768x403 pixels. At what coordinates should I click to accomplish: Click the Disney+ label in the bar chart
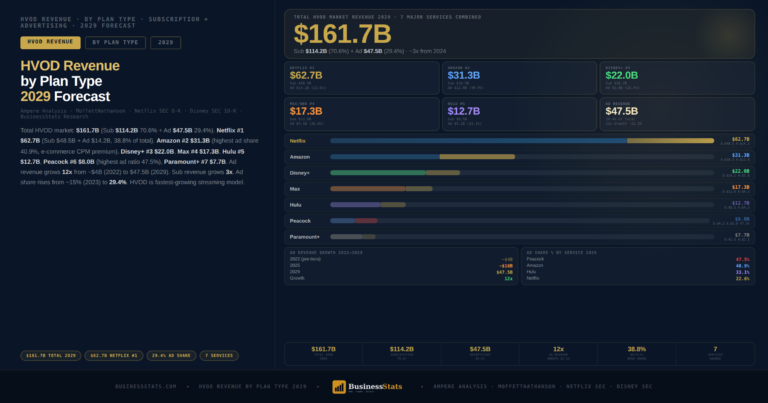pyautogui.click(x=299, y=173)
